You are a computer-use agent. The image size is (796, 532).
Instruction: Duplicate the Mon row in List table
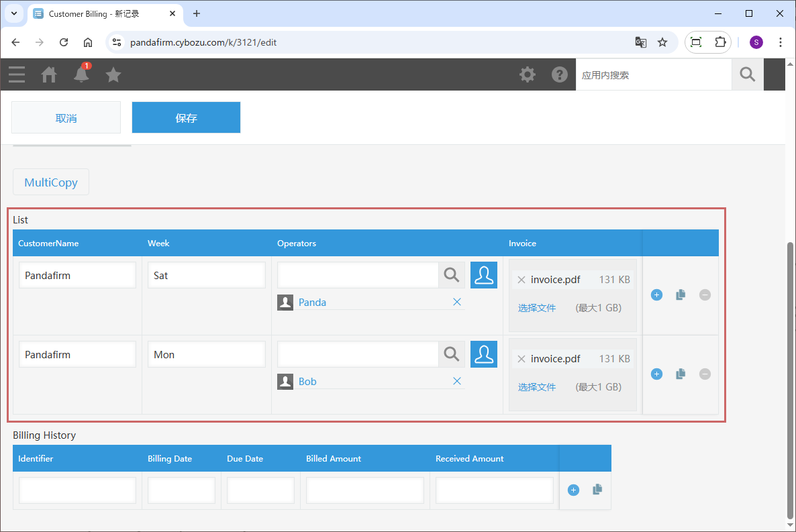(681, 374)
